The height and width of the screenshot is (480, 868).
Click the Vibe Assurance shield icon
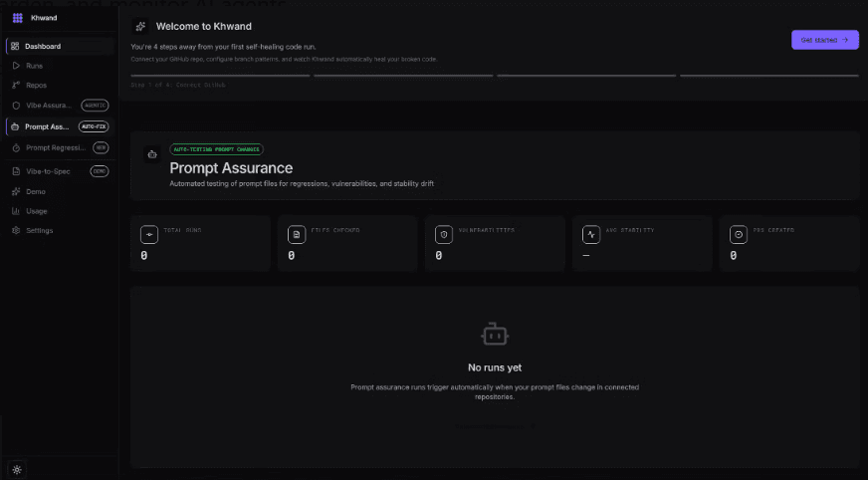click(16, 106)
